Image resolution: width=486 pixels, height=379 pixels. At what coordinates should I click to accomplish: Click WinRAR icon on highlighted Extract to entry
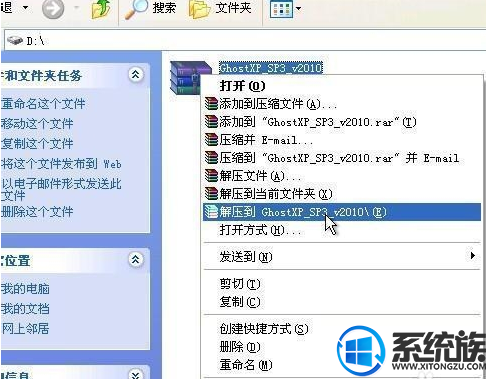click(x=211, y=212)
